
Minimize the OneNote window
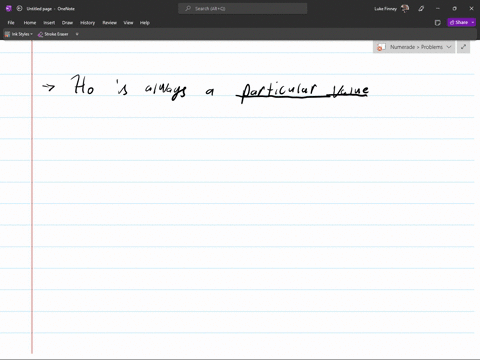tap(438, 9)
